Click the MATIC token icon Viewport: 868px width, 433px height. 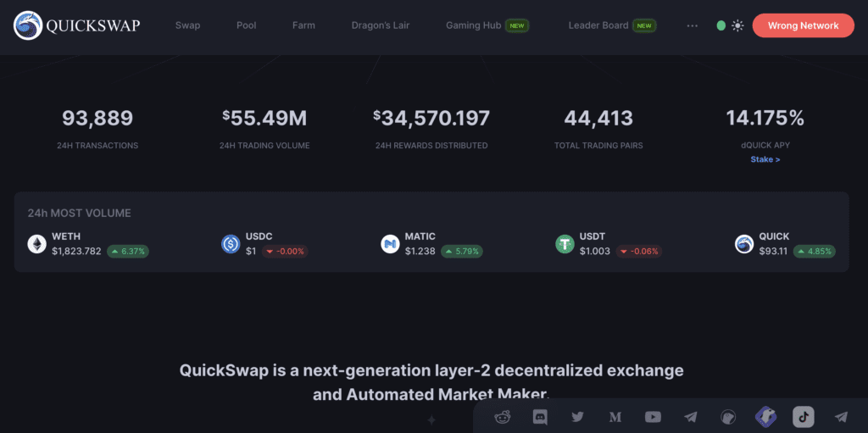click(x=390, y=244)
